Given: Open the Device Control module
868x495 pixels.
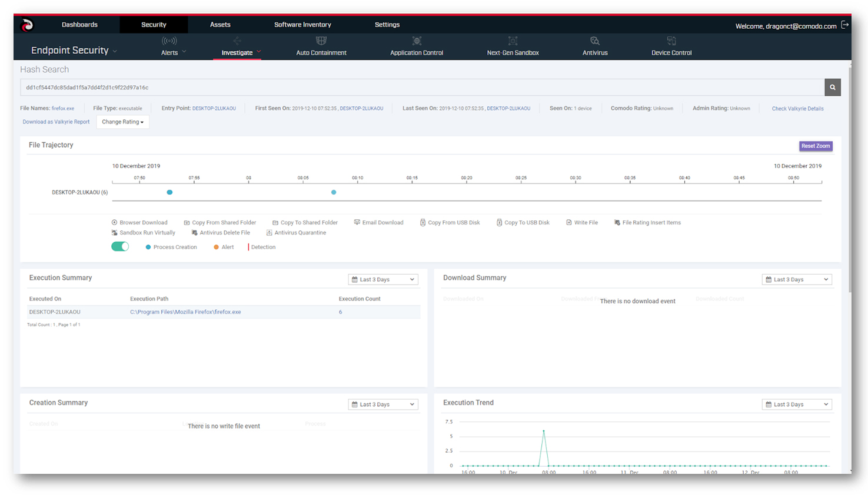Looking at the screenshot, I should coord(671,47).
